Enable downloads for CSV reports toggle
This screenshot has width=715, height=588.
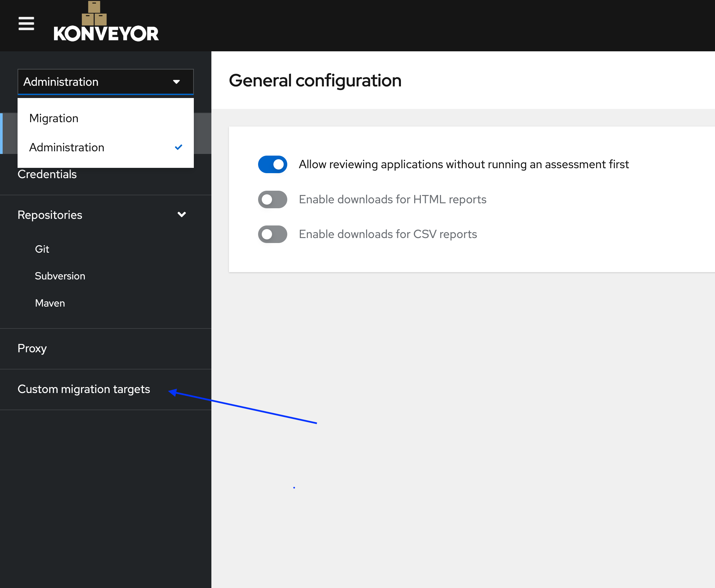[272, 234]
